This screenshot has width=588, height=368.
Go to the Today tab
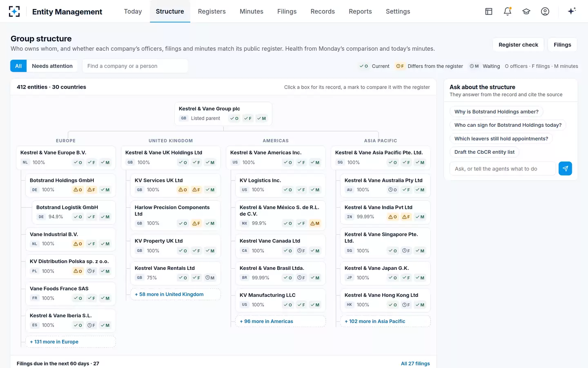click(133, 11)
